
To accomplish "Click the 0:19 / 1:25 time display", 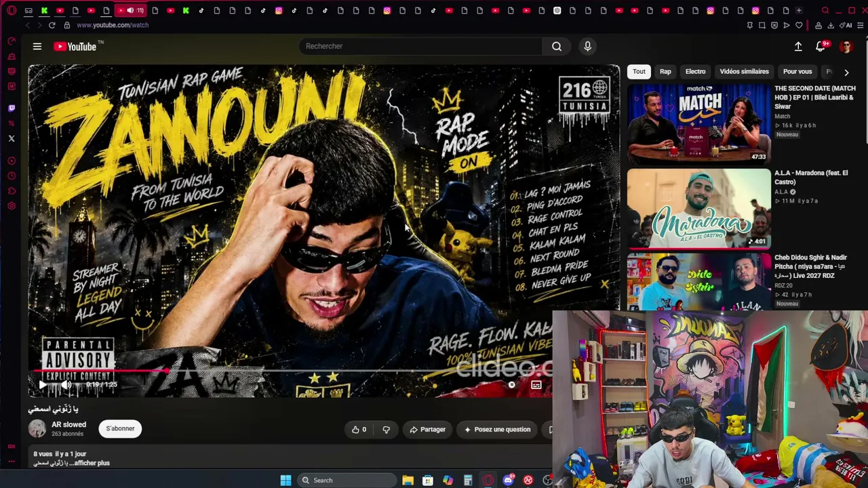I will click(x=102, y=385).
